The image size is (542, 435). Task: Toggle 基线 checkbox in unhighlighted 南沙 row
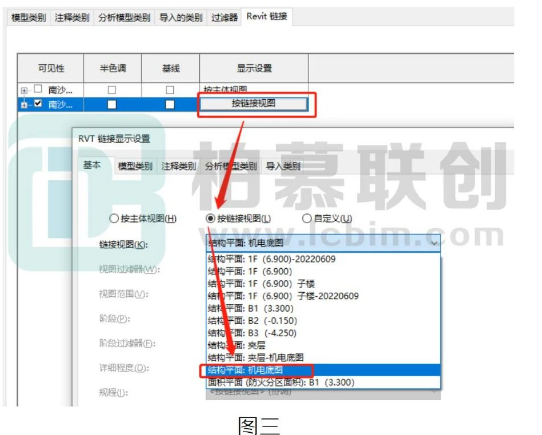point(170,90)
